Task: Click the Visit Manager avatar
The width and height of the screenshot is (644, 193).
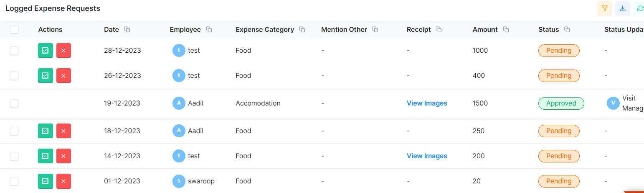Action: click(x=613, y=103)
